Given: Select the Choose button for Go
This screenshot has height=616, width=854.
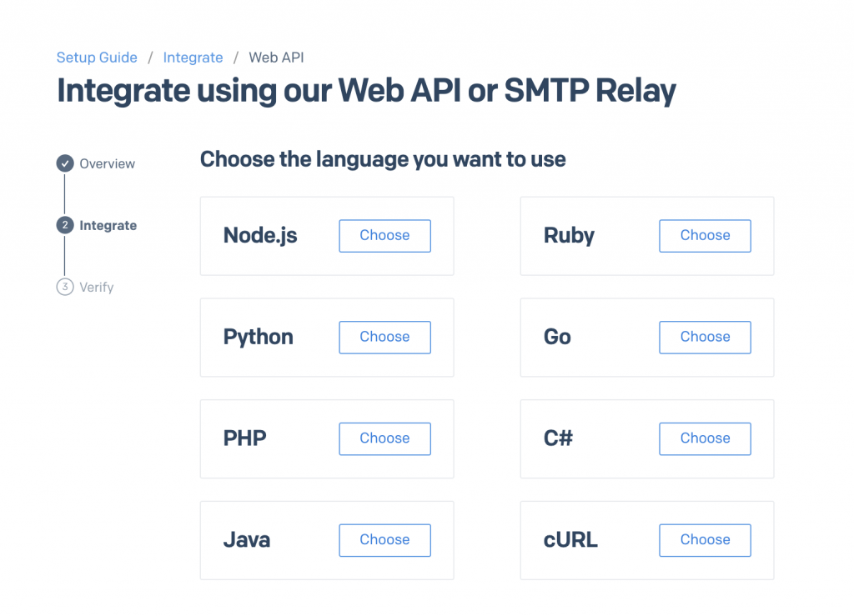Looking at the screenshot, I should (x=705, y=338).
